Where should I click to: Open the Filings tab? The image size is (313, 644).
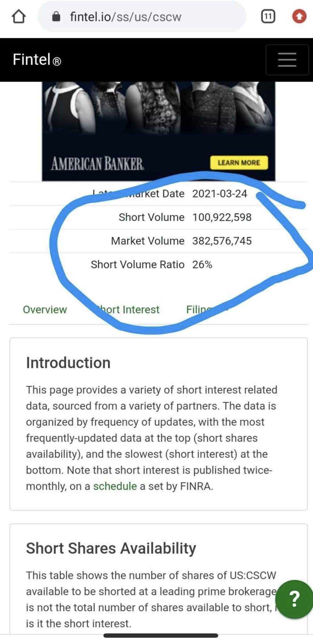point(199,310)
